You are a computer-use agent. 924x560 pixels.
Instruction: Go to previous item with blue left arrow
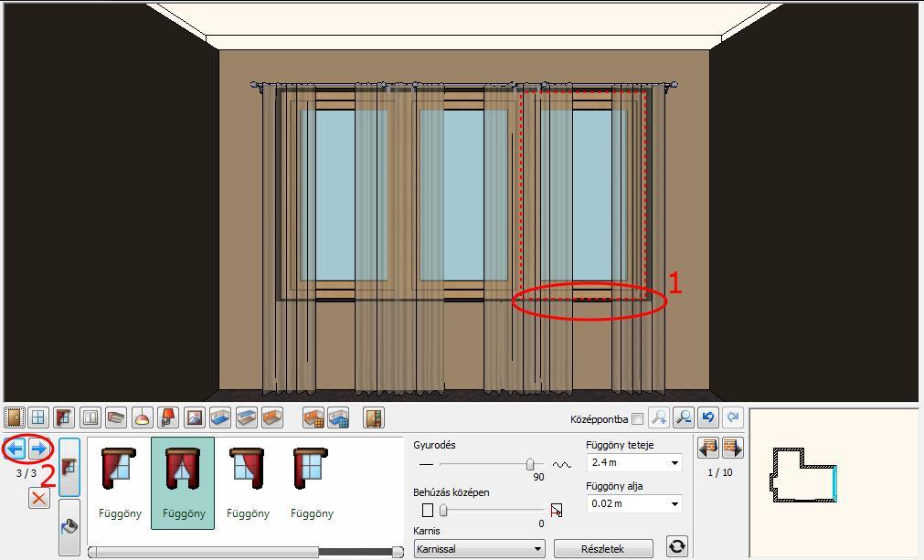tap(16, 449)
